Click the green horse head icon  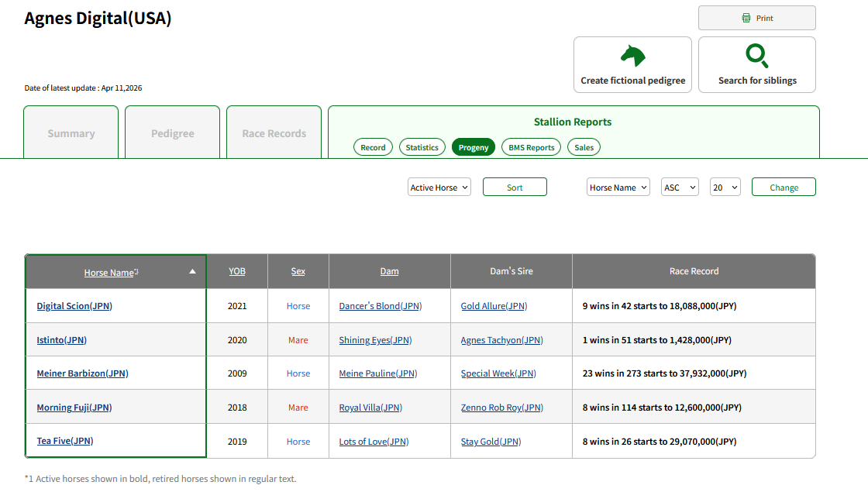click(x=632, y=56)
